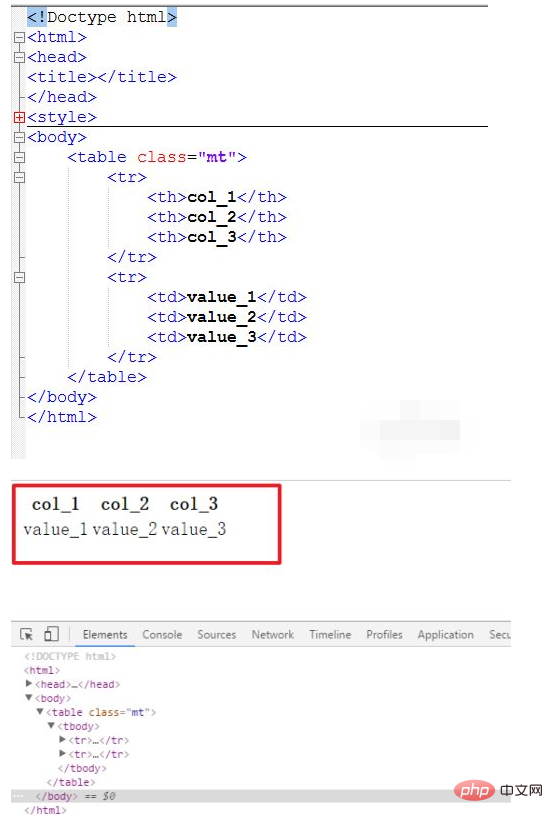
Task: Collapse the second tr fold containing td
Action: tap(19, 278)
